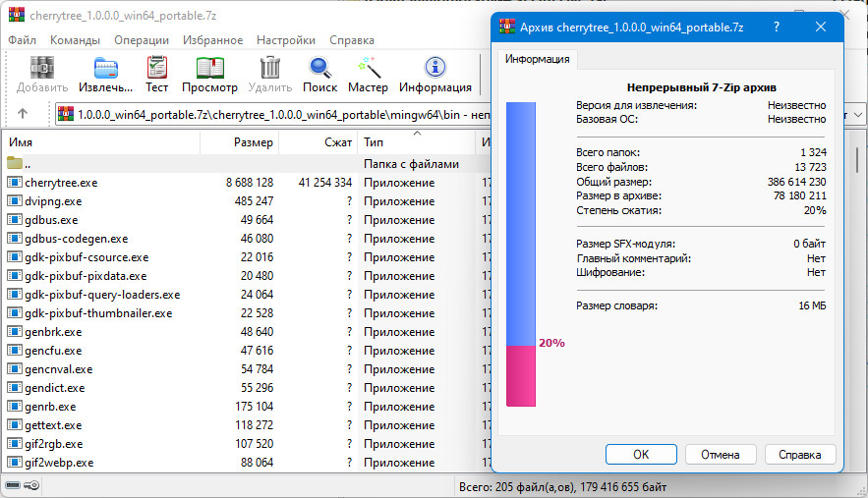Select the gdbus-codegen.exe file icon
This screenshot has width=868, height=498.
[x=15, y=238]
